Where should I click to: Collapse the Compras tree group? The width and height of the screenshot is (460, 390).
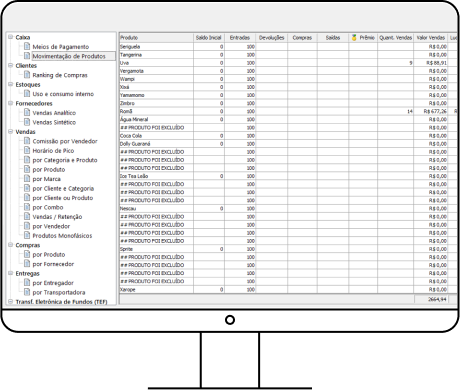[11, 245]
